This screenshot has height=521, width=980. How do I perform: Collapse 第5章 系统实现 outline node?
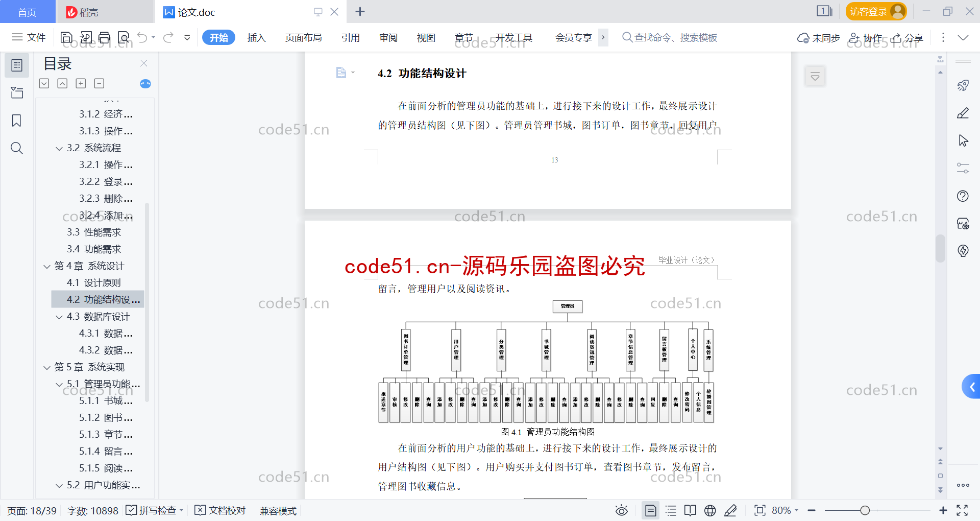click(x=47, y=368)
